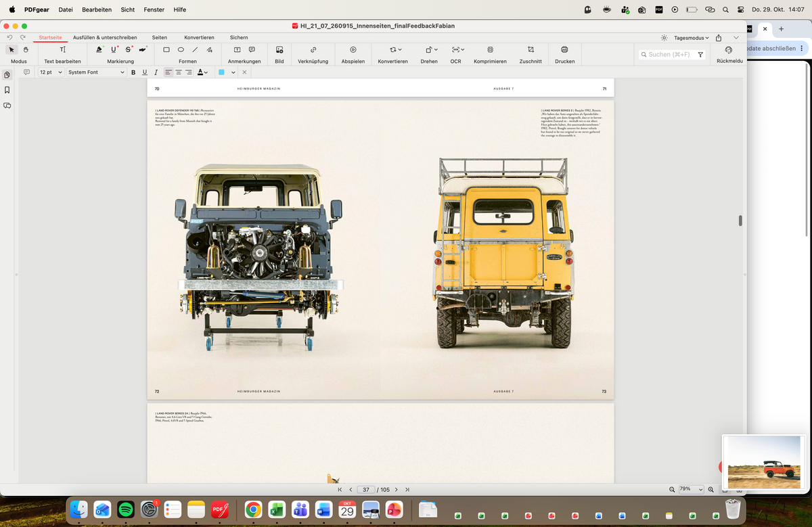Expand the System Font dropdown

pyautogui.click(x=96, y=72)
